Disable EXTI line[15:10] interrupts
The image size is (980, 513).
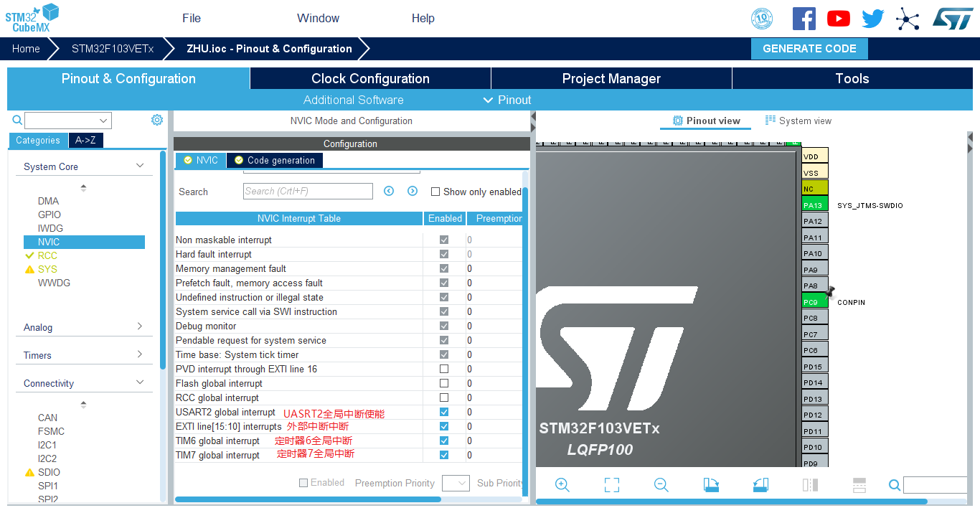click(x=444, y=426)
